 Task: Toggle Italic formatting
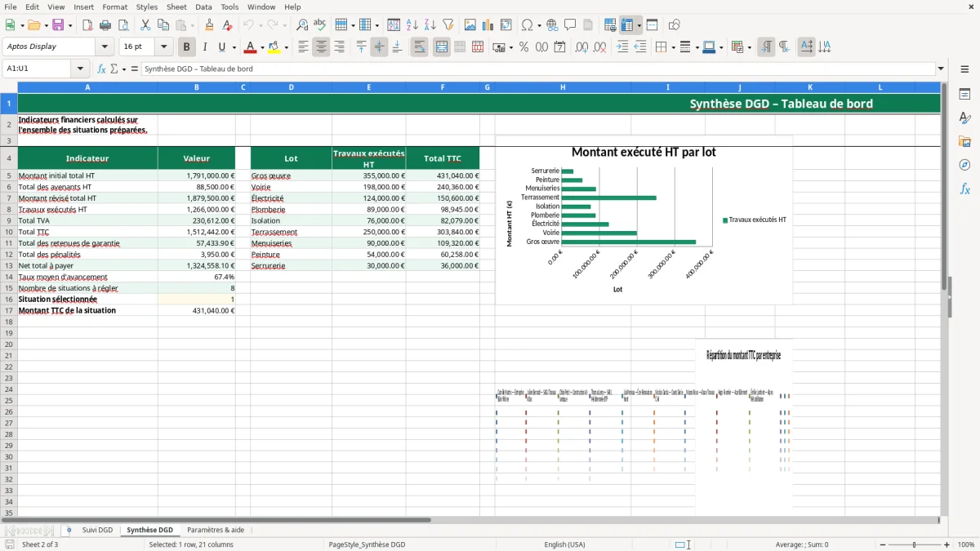tap(205, 47)
